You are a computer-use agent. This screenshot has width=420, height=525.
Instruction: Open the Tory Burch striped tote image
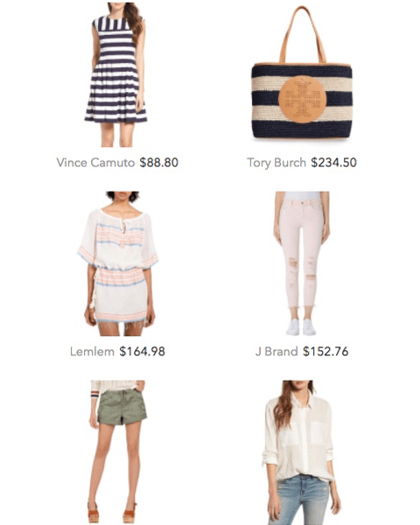click(x=302, y=73)
